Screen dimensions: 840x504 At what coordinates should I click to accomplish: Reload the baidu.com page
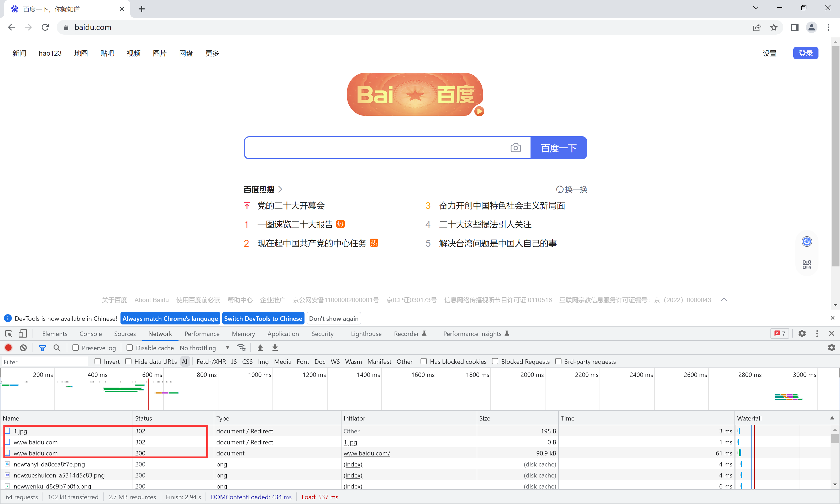click(x=45, y=27)
